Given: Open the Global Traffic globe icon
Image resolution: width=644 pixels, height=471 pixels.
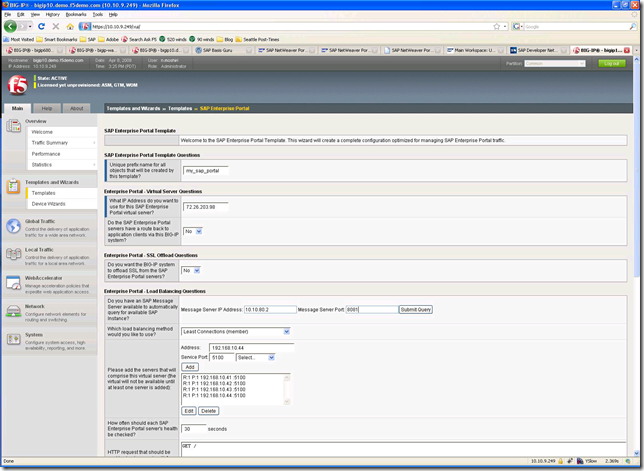Looking at the screenshot, I should tap(14, 226).
